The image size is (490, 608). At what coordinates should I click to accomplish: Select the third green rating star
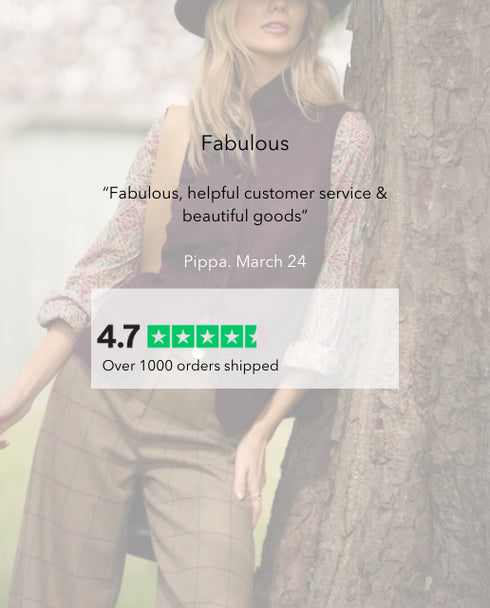207,337
